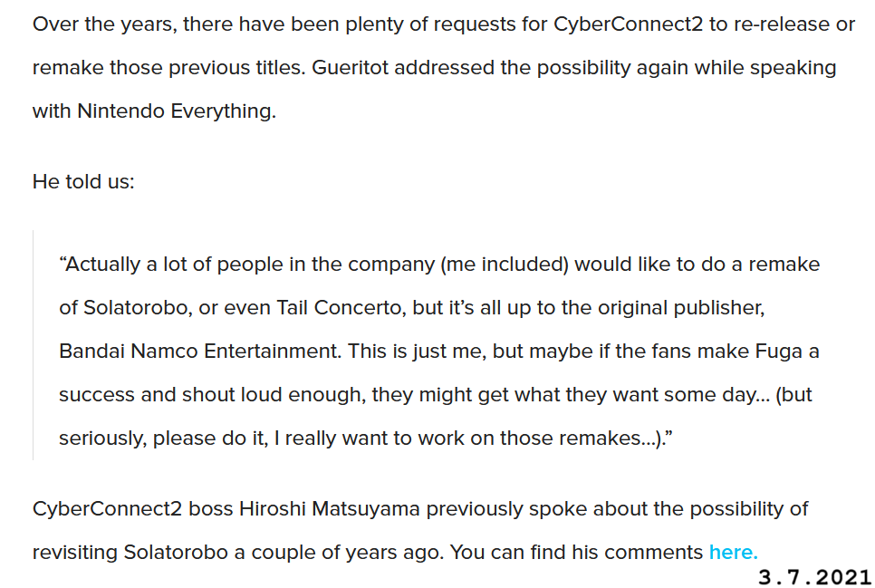Open the blue "here." link

coord(734,553)
